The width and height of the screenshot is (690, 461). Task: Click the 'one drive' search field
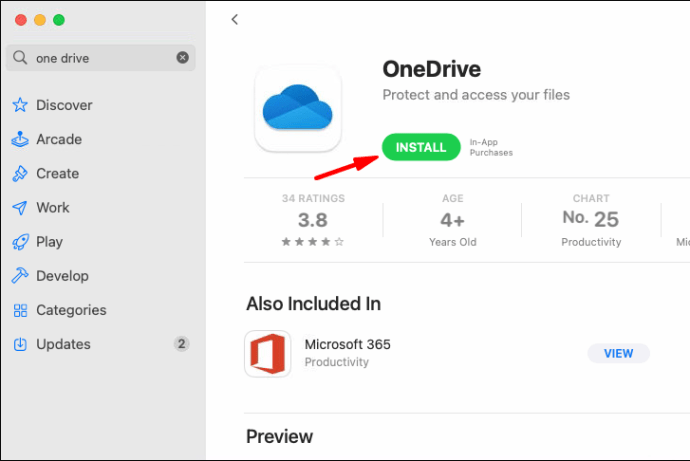(x=101, y=58)
